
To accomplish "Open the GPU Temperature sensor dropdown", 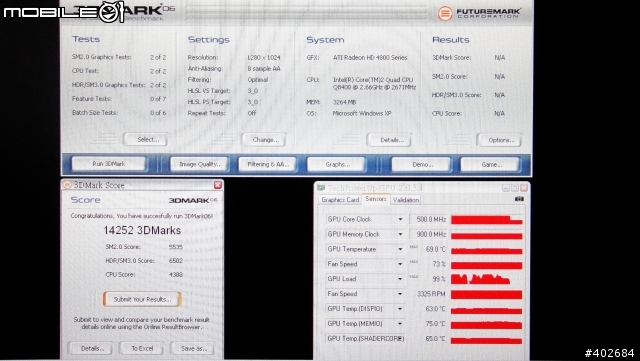I will 400,249.
